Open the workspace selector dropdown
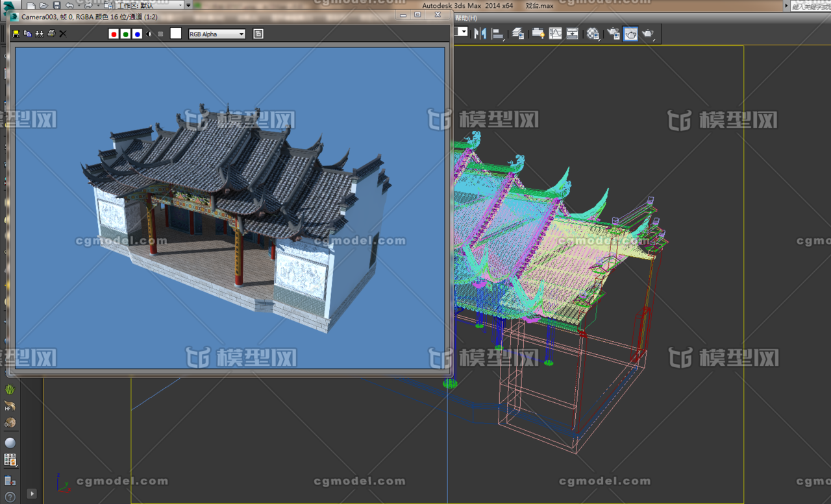The width and height of the screenshot is (831, 504). pos(150,5)
